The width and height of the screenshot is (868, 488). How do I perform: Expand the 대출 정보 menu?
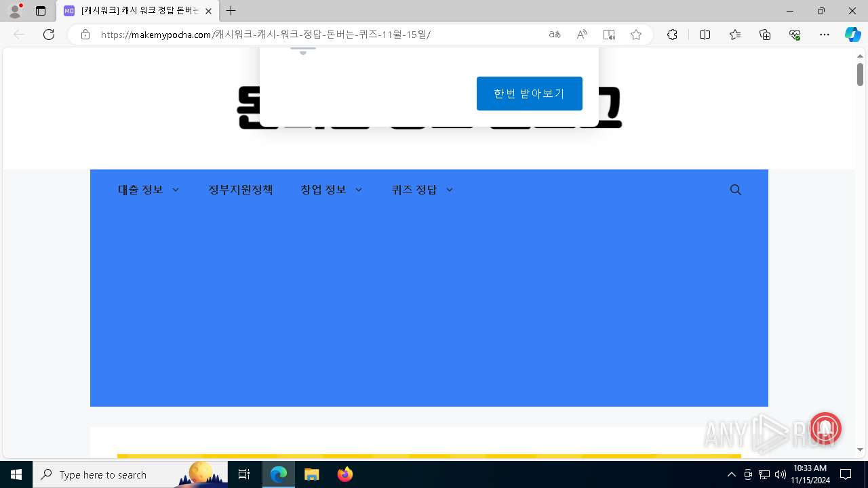coord(149,190)
